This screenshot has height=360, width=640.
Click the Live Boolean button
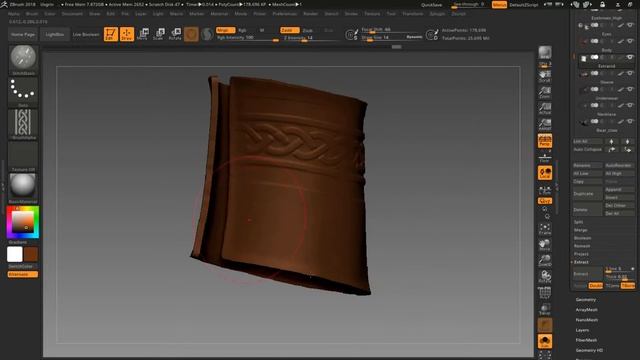coord(86,34)
